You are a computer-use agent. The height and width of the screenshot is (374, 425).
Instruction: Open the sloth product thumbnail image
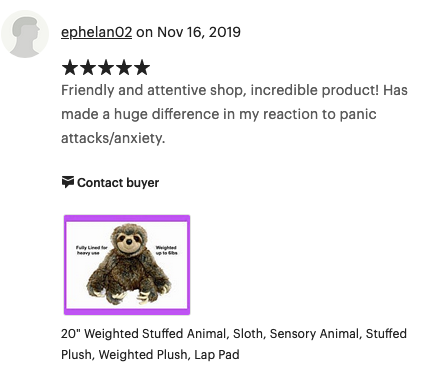coord(127,265)
